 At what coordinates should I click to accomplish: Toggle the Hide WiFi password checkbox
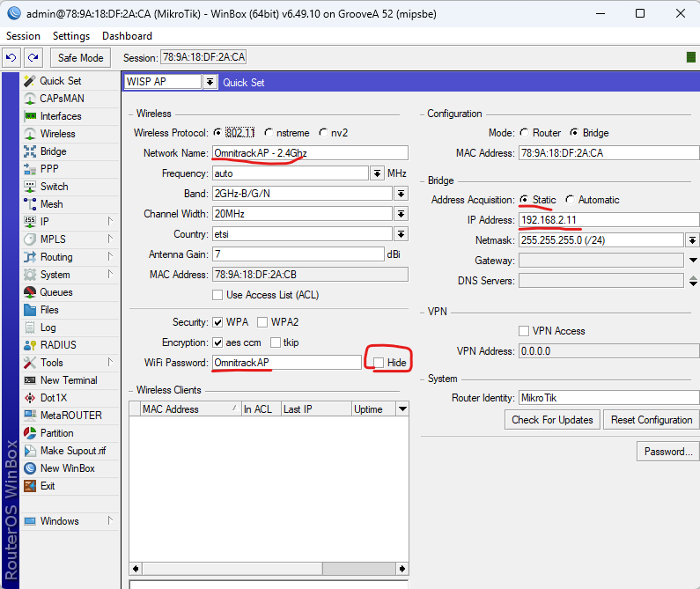click(379, 363)
